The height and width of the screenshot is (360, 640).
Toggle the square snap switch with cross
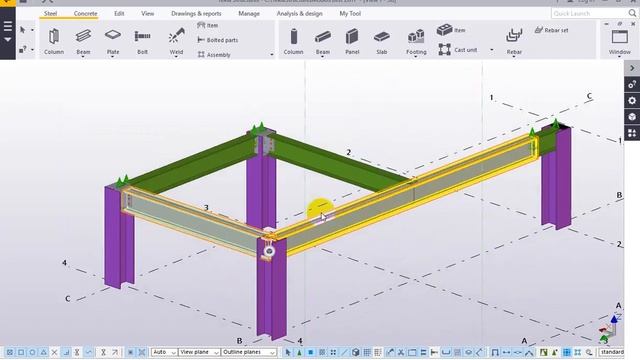(9, 352)
